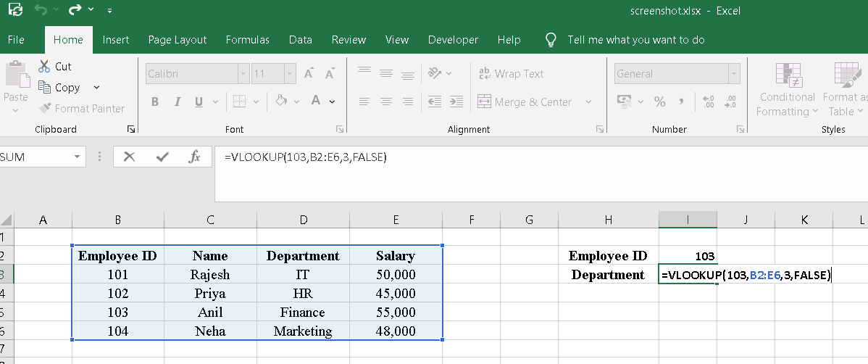Go to the Data tab
This screenshot has height=364, width=868.
click(301, 40)
